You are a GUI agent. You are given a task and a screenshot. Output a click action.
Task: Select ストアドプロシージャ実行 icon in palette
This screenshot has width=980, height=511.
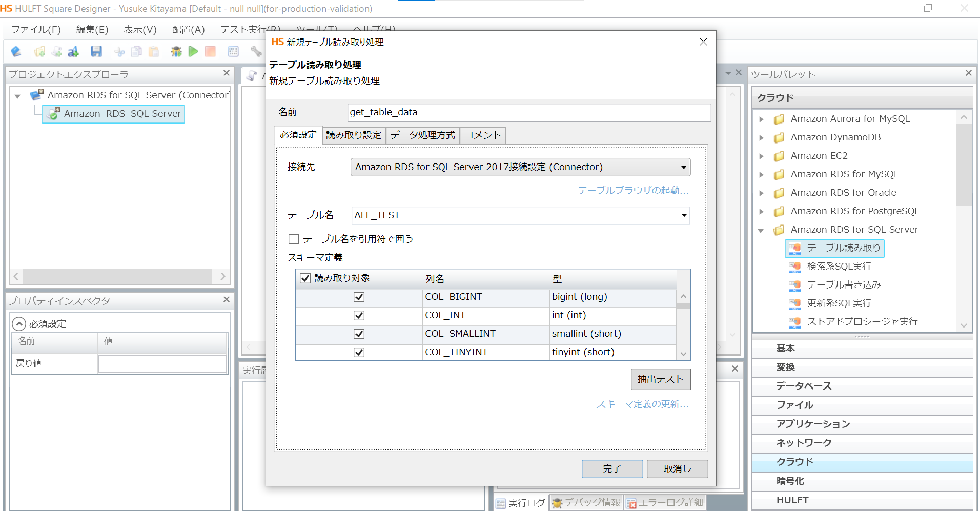795,322
